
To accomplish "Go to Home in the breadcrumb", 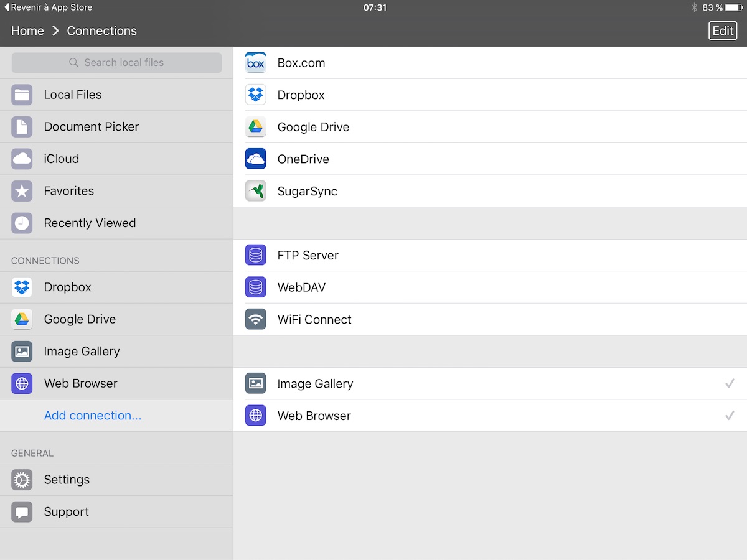I will 27,31.
